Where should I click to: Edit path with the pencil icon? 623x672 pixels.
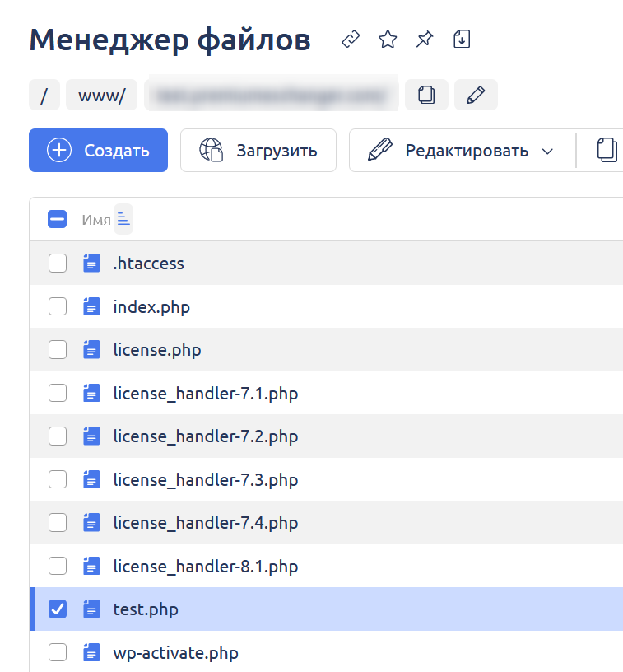point(476,95)
